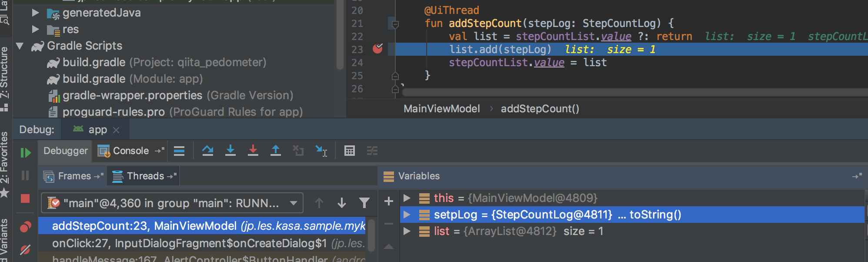This screenshot has width=868, height=262.
Task: Click the Run to Cursor icon
Action: click(x=321, y=151)
